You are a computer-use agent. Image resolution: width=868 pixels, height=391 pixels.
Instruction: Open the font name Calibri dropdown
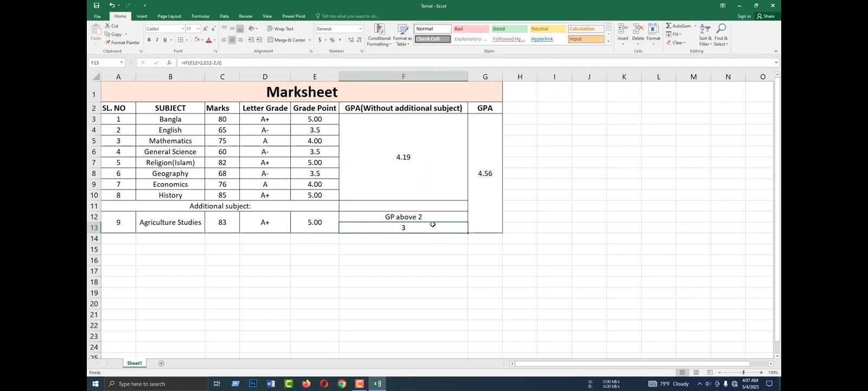[182, 29]
